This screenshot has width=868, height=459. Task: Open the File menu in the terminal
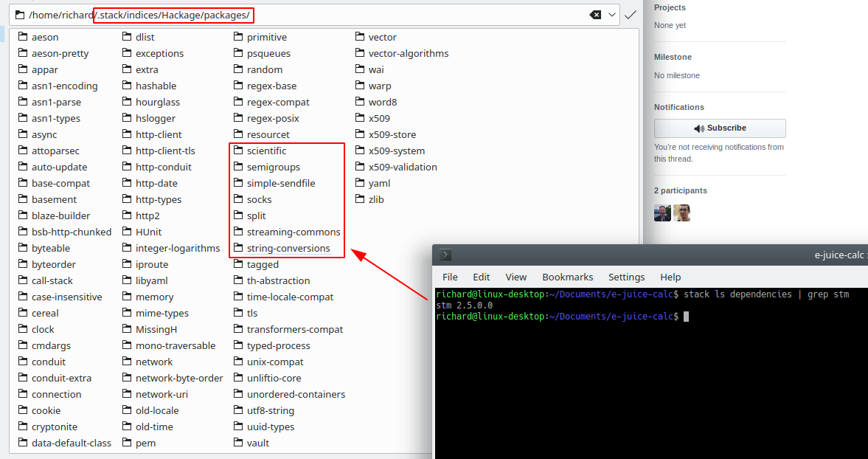(x=450, y=277)
